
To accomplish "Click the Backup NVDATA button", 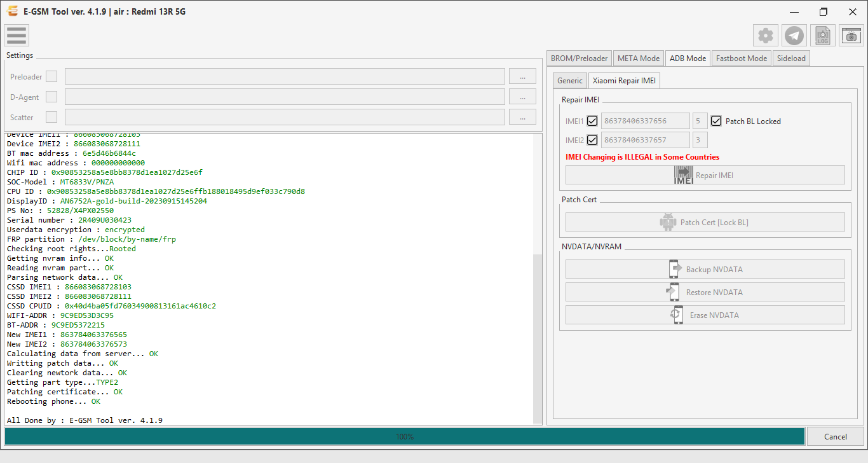I will click(x=705, y=269).
